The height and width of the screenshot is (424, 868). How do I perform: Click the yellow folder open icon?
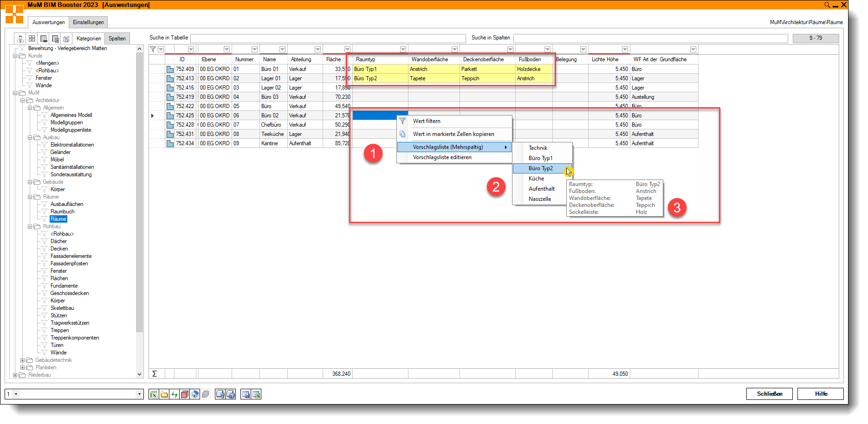[164, 394]
